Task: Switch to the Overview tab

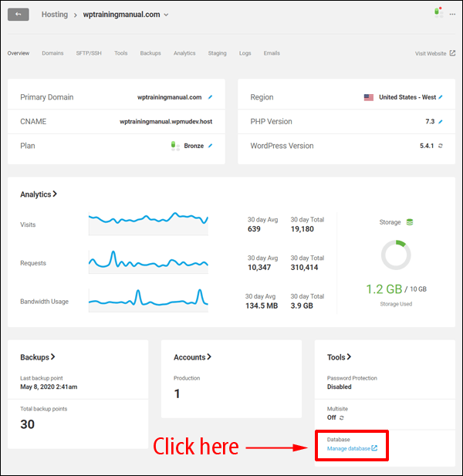Action: click(19, 53)
